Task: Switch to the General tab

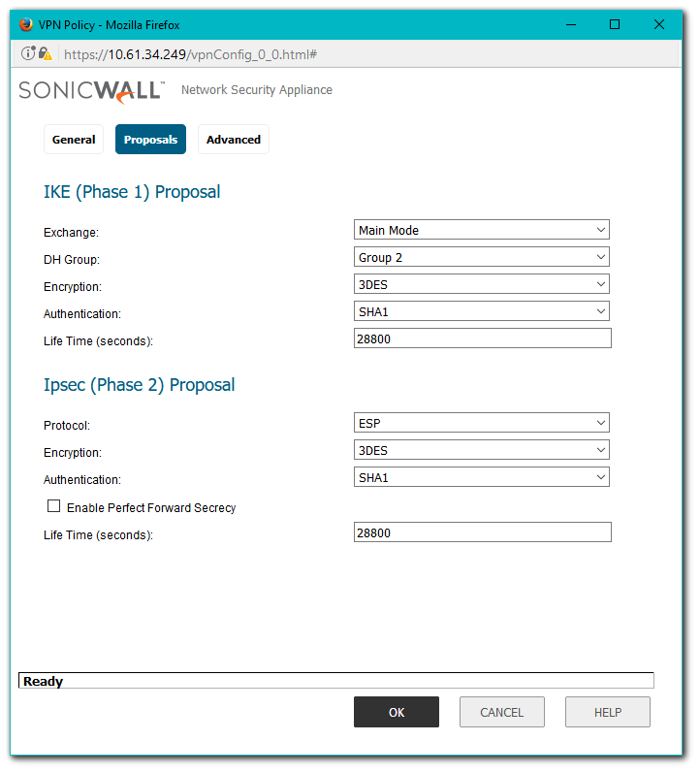Action: [74, 140]
